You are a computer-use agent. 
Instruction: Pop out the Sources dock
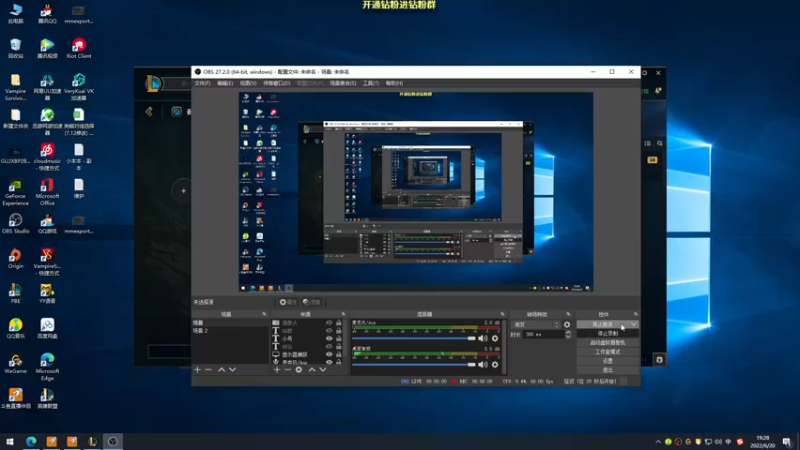click(343, 314)
